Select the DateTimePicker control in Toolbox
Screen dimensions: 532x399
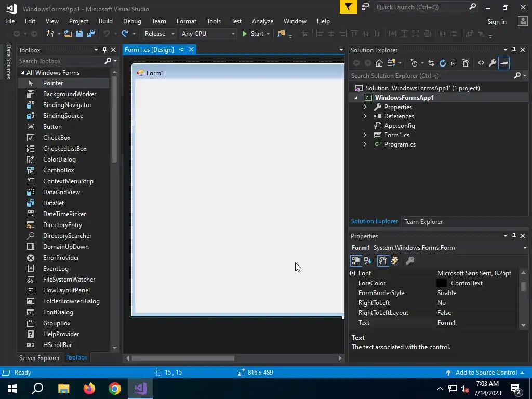(63, 214)
